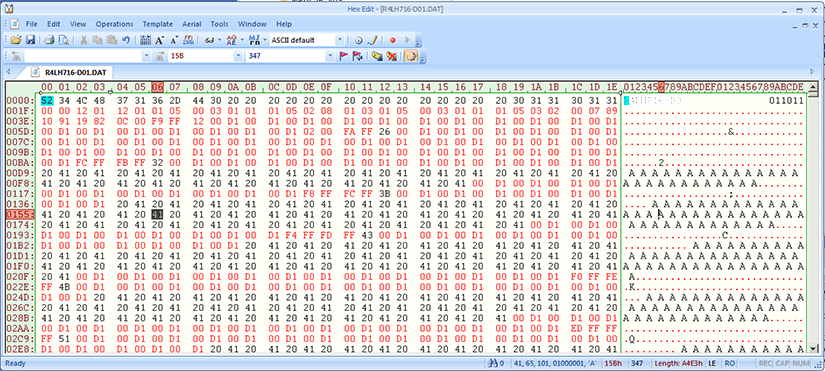Click tab strip right scroll arrow
The image size is (825, 371).
[x=812, y=71]
